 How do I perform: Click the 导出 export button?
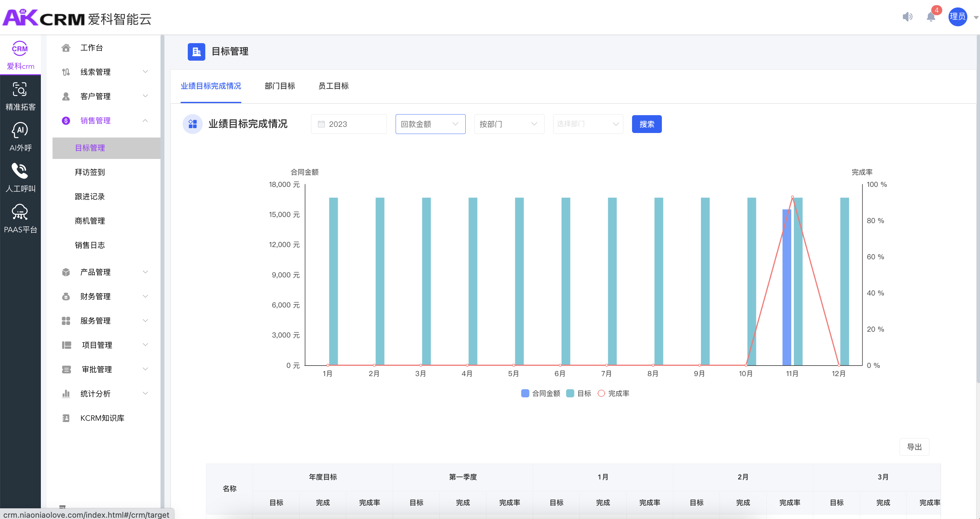point(914,447)
